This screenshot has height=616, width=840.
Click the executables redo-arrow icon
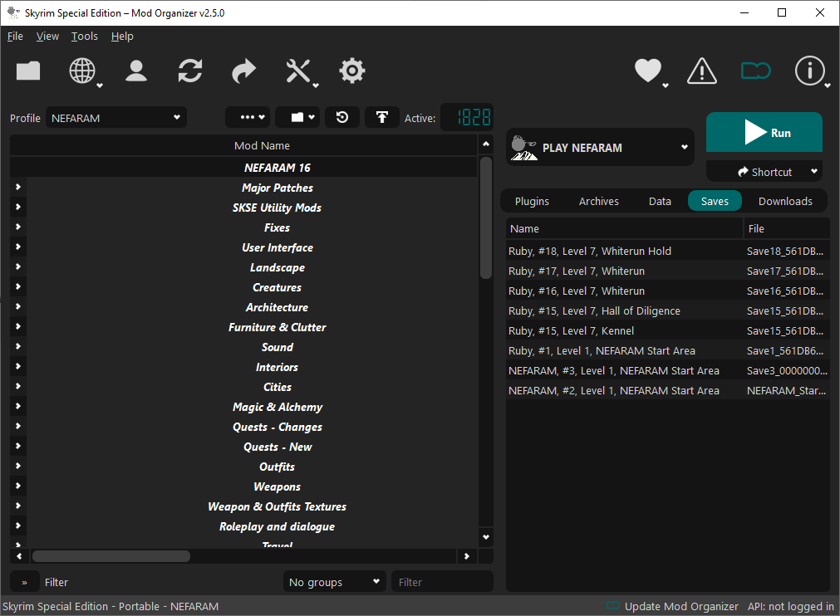[x=243, y=71]
